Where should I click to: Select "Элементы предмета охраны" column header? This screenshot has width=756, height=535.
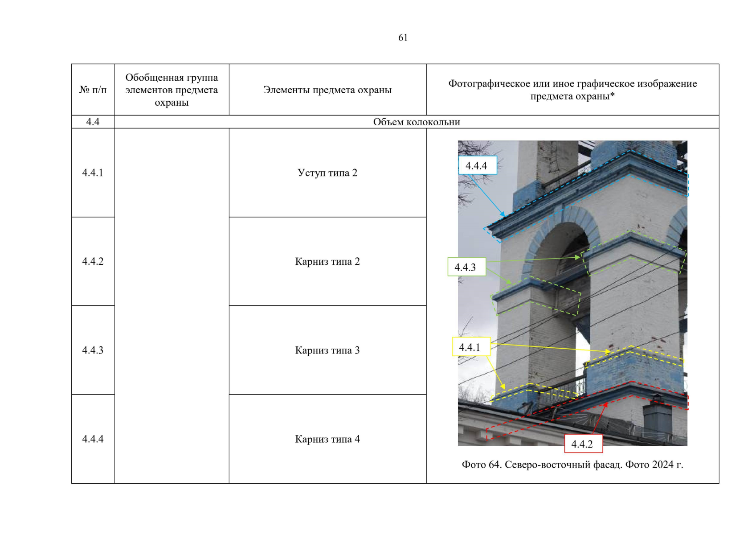[x=327, y=90]
